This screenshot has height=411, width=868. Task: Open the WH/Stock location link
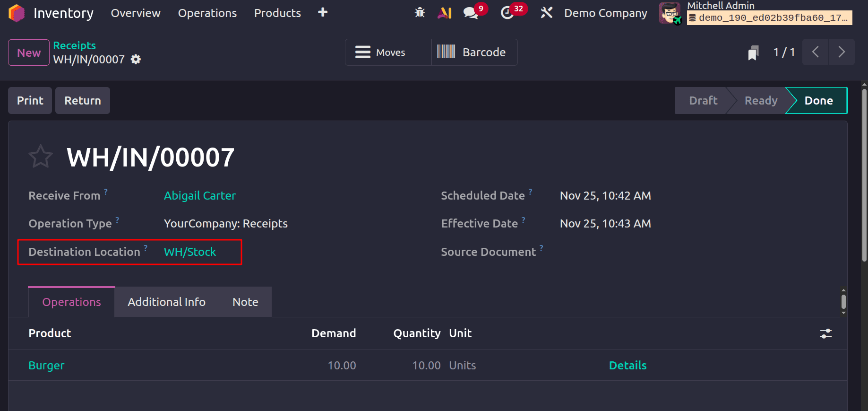tap(190, 252)
